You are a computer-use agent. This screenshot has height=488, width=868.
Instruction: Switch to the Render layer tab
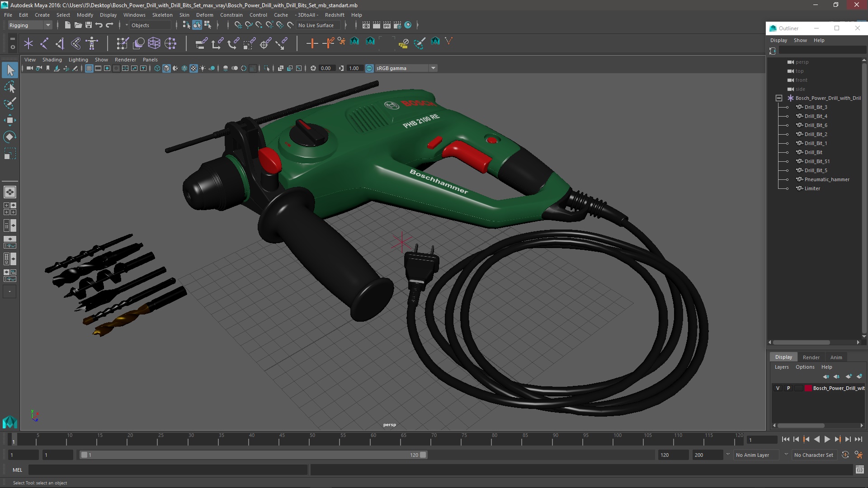811,357
